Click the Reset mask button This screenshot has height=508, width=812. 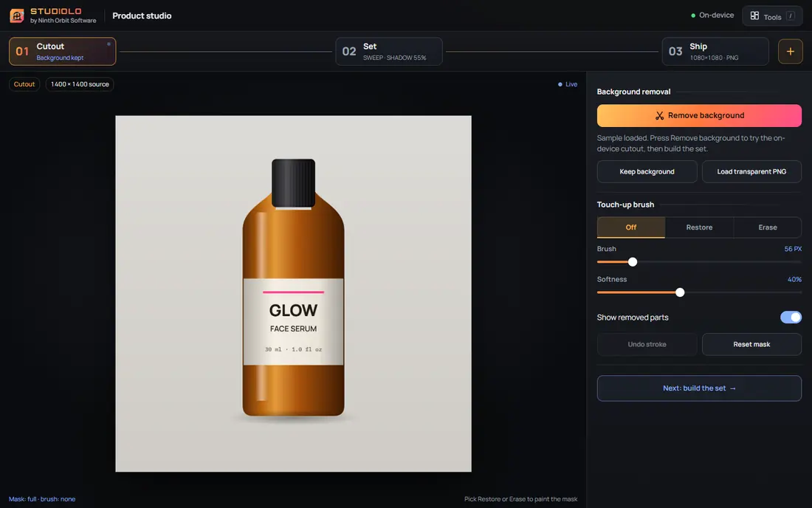(x=751, y=344)
